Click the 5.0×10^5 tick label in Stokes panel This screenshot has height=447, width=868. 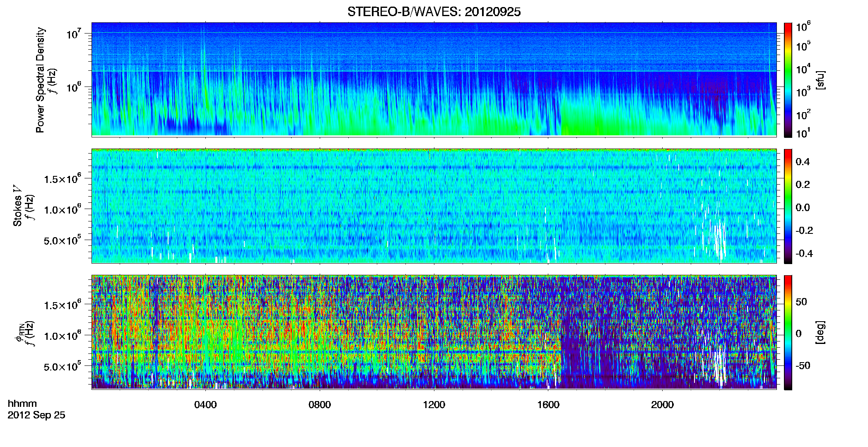[x=62, y=240]
